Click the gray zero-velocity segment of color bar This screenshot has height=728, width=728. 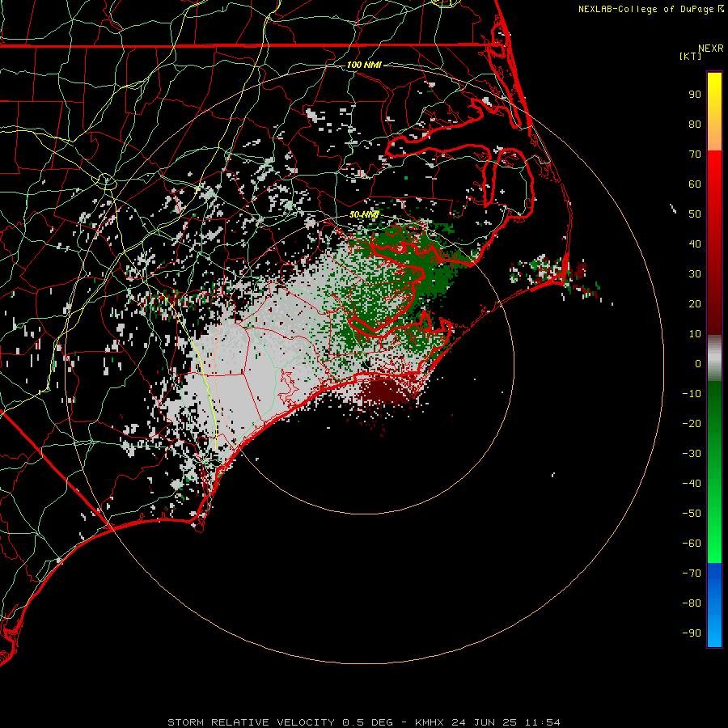point(714,358)
